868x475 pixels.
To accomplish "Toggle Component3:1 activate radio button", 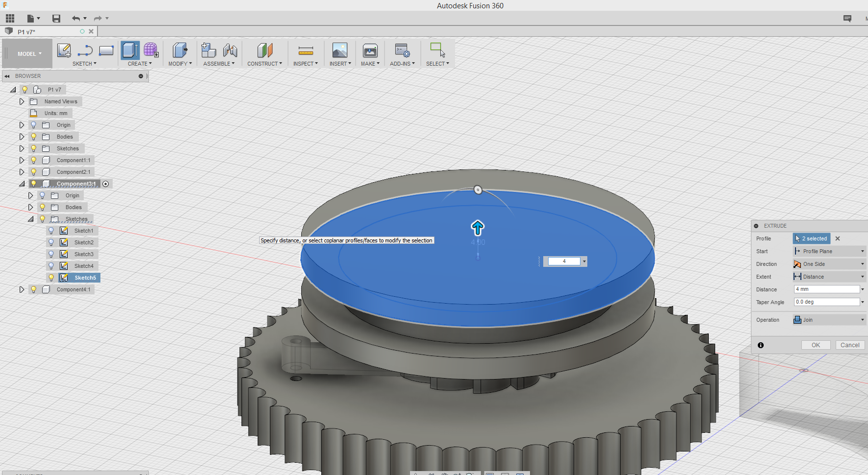I will pyautogui.click(x=106, y=184).
